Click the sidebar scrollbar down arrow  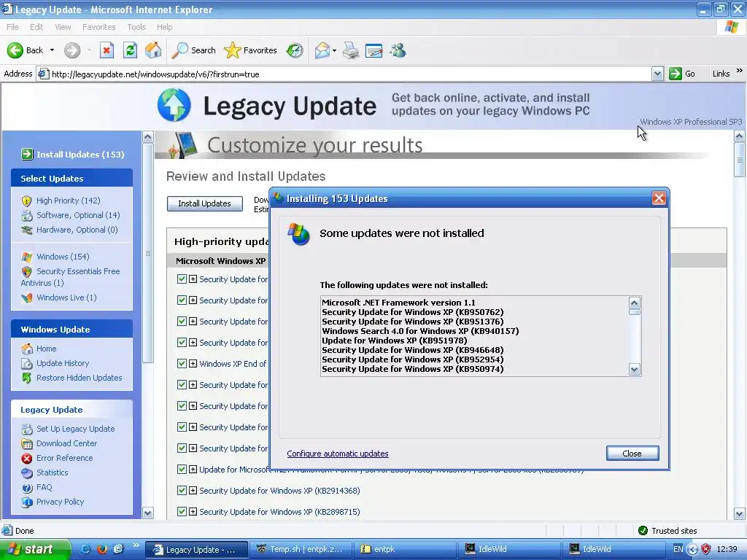(x=147, y=513)
